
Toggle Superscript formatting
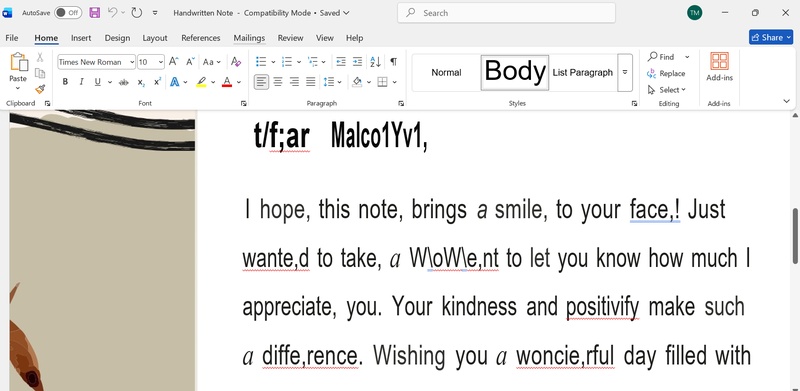tap(158, 82)
